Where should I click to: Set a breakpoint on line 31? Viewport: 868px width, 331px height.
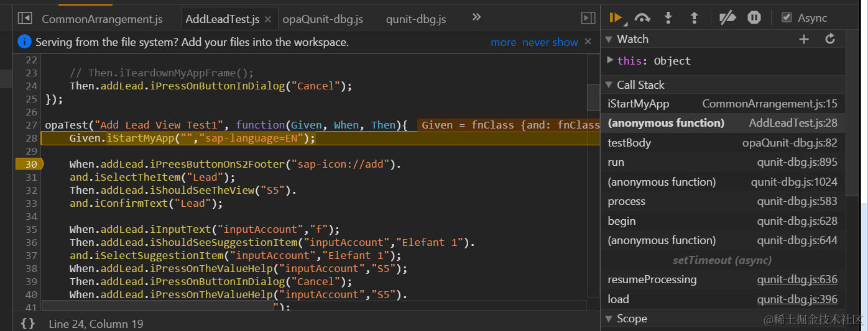pos(31,177)
